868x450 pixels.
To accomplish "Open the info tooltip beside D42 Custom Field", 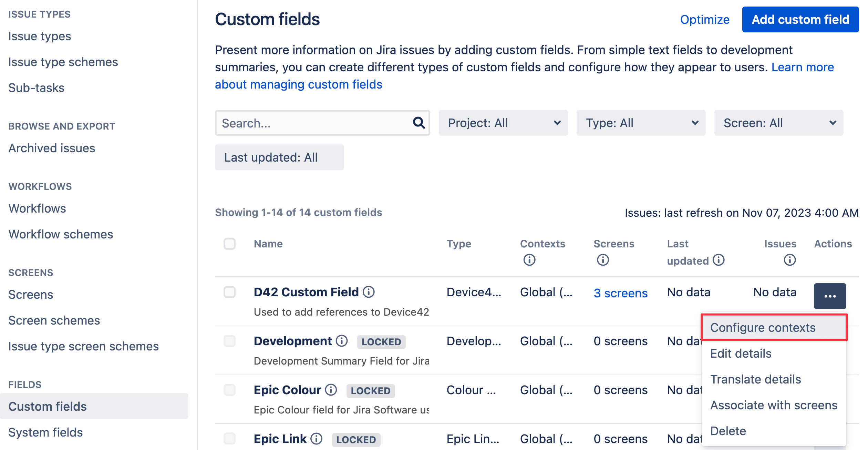I will (369, 292).
